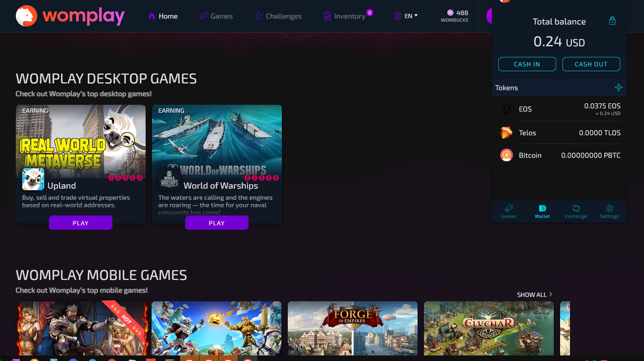Screen dimensions: 644x361
Task: Click the Upland llama app icon
Action: click(x=33, y=179)
